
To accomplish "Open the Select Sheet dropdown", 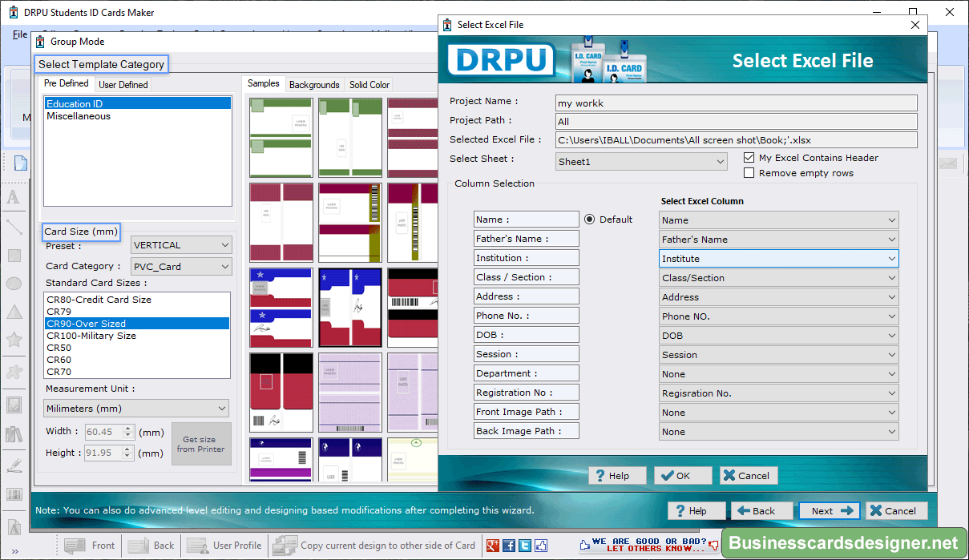I will pyautogui.click(x=641, y=162).
